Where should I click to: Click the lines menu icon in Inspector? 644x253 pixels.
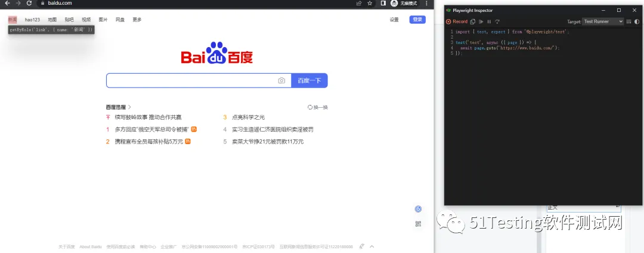[629, 22]
